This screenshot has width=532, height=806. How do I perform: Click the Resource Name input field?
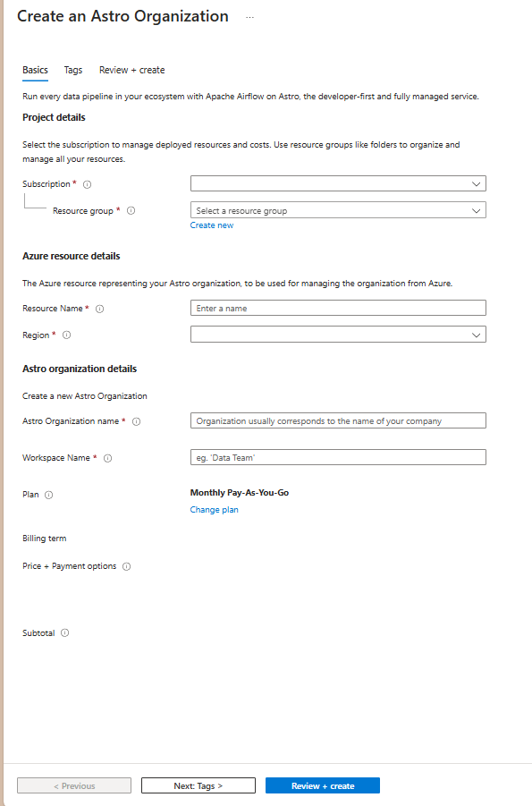(337, 308)
